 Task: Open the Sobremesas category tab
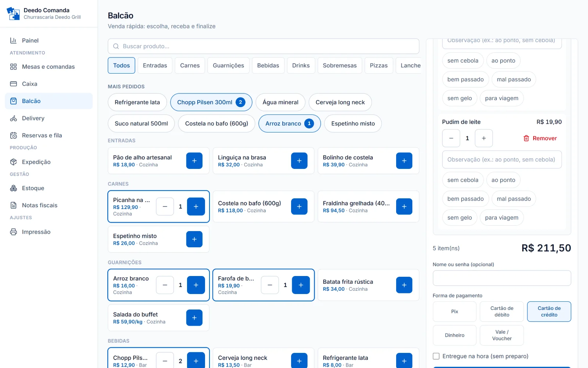340,66
